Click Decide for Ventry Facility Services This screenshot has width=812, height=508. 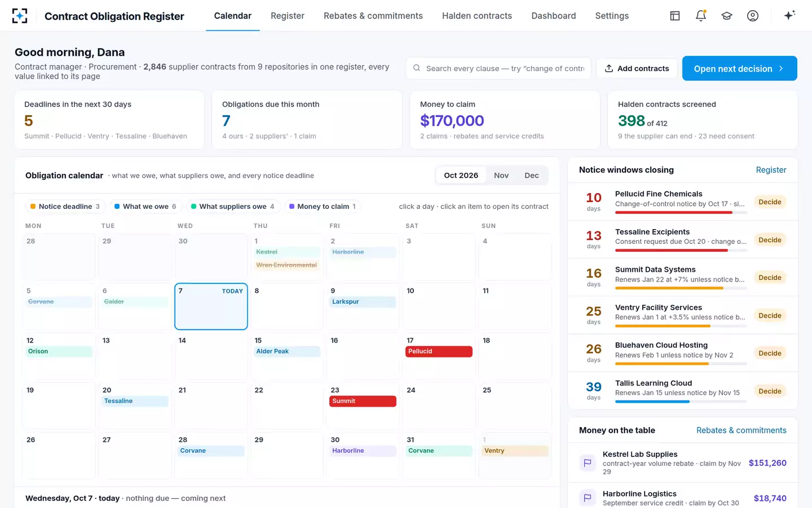click(770, 316)
